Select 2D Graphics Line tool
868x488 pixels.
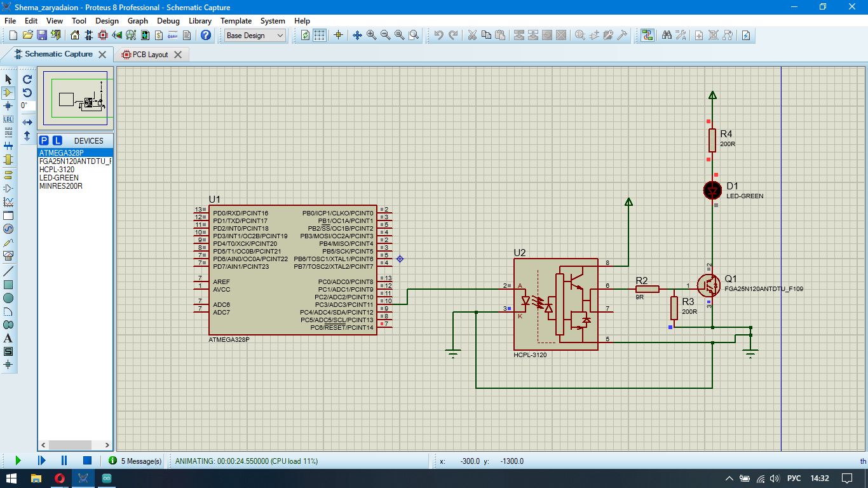pyautogui.click(x=8, y=271)
